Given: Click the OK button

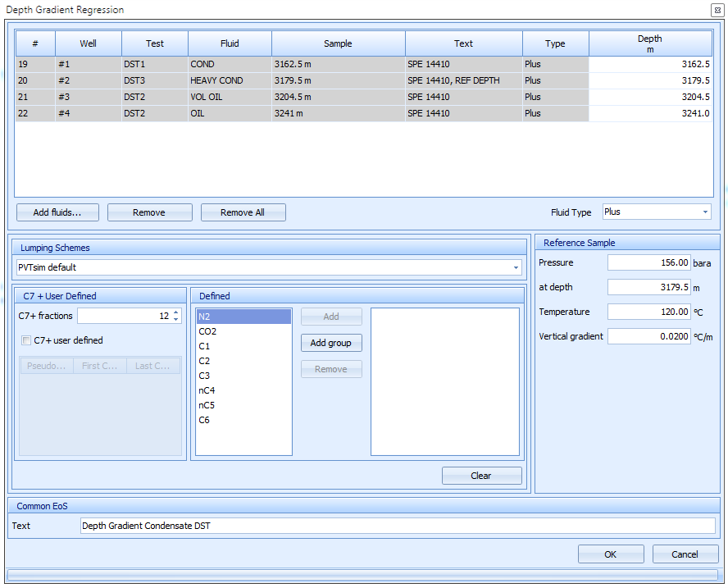Looking at the screenshot, I should [x=611, y=554].
